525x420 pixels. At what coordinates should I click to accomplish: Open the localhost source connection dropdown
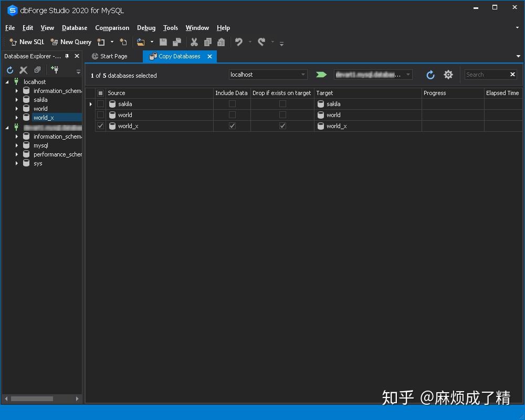point(303,75)
